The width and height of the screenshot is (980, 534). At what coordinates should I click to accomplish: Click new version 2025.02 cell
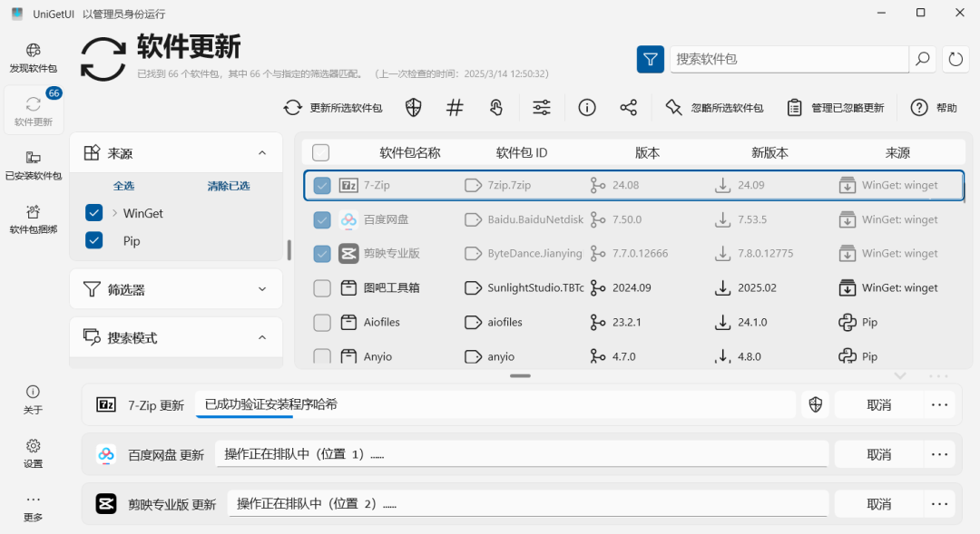(x=757, y=288)
